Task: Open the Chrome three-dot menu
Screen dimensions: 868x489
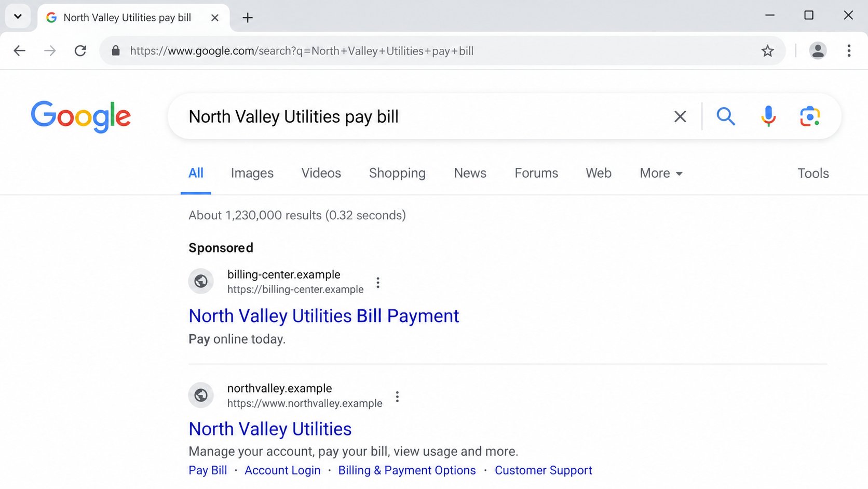Action: pyautogui.click(x=849, y=50)
